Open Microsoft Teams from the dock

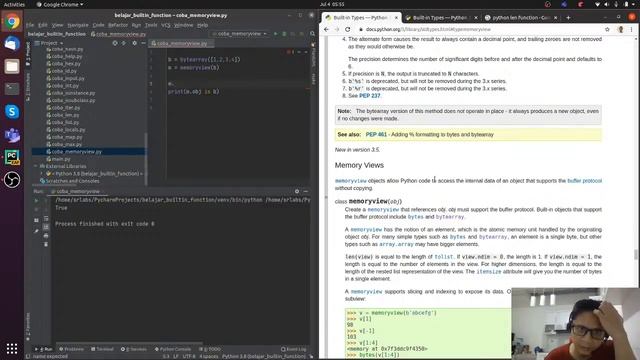[12, 134]
